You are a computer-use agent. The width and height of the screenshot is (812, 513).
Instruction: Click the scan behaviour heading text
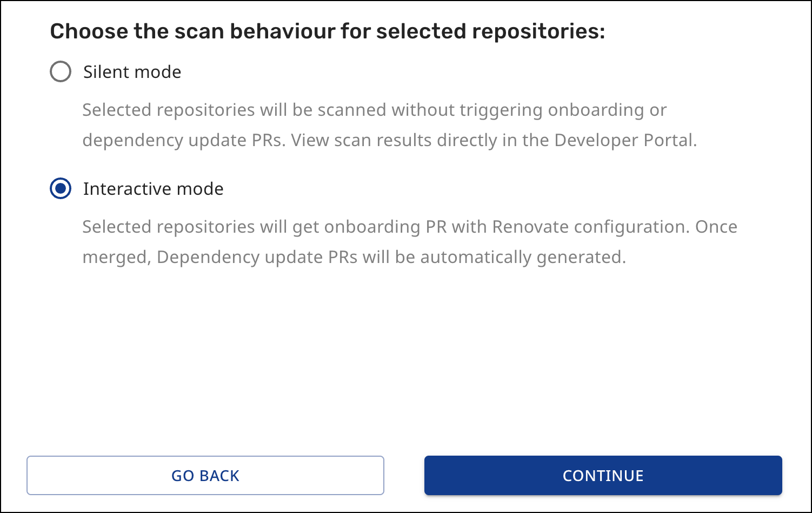327,31
